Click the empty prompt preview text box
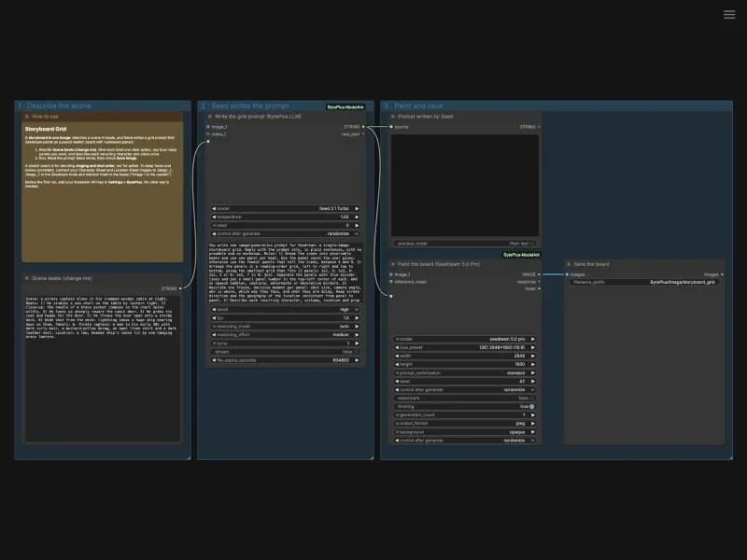The height and width of the screenshot is (560, 747). pos(464,185)
